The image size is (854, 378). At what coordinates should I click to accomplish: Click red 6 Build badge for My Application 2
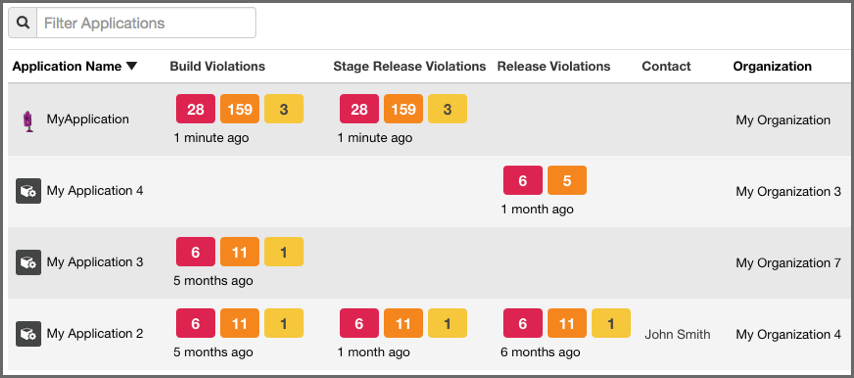196,323
